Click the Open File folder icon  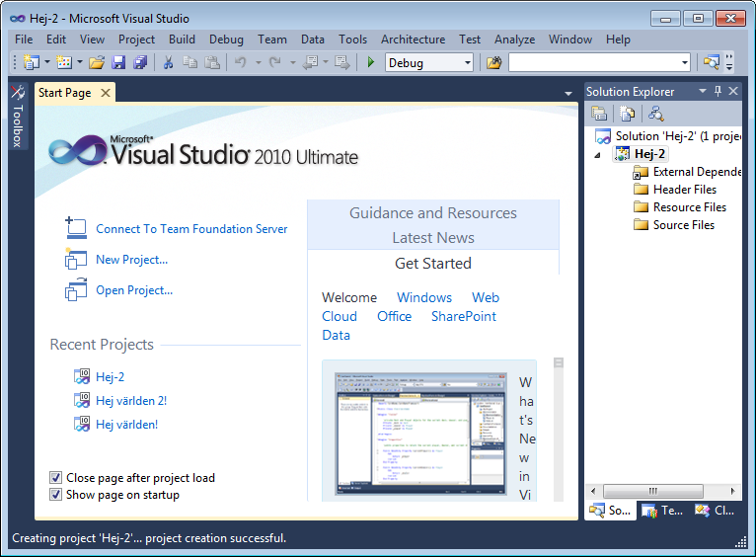tap(97, 62)
